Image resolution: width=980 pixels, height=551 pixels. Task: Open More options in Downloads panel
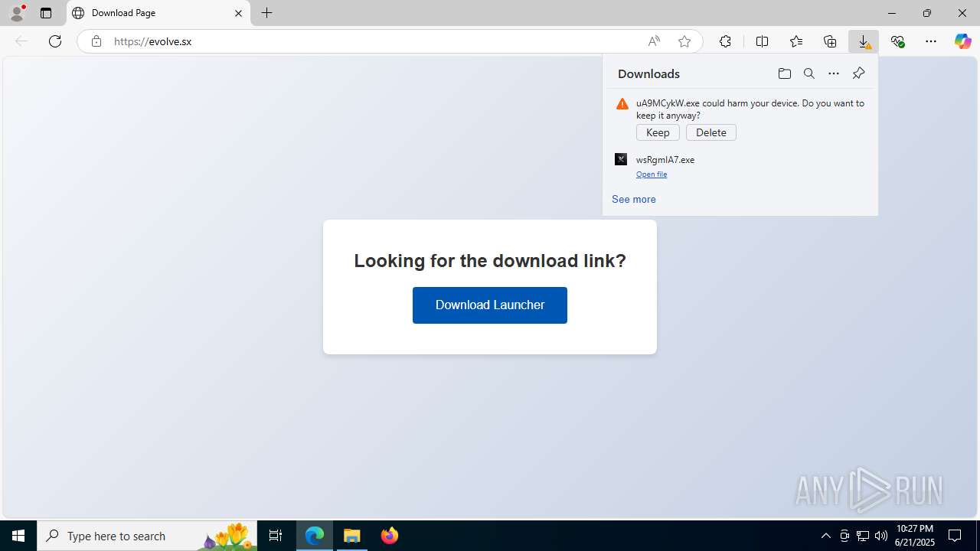coord(834,73)
